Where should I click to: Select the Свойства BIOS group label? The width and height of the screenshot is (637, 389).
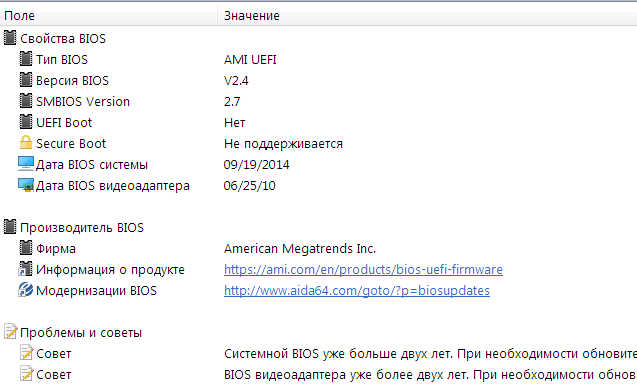click(x=63, y=39)
